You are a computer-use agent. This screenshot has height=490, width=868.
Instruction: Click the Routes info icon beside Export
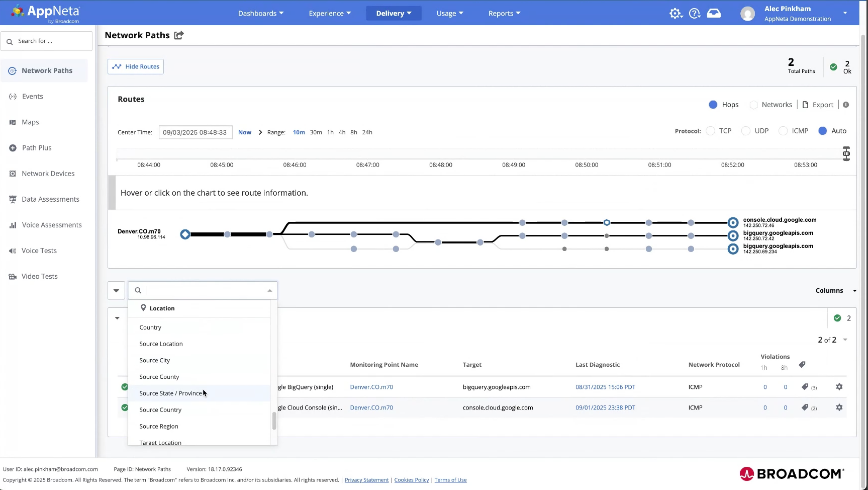(x=846, y=105)
